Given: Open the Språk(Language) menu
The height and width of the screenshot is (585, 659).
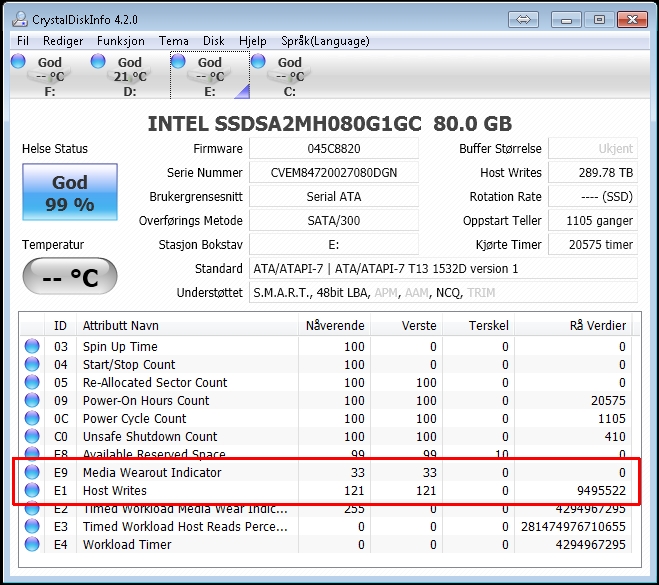Looking at the screenshot, I should pyautogui.click(x=325, y=41).
